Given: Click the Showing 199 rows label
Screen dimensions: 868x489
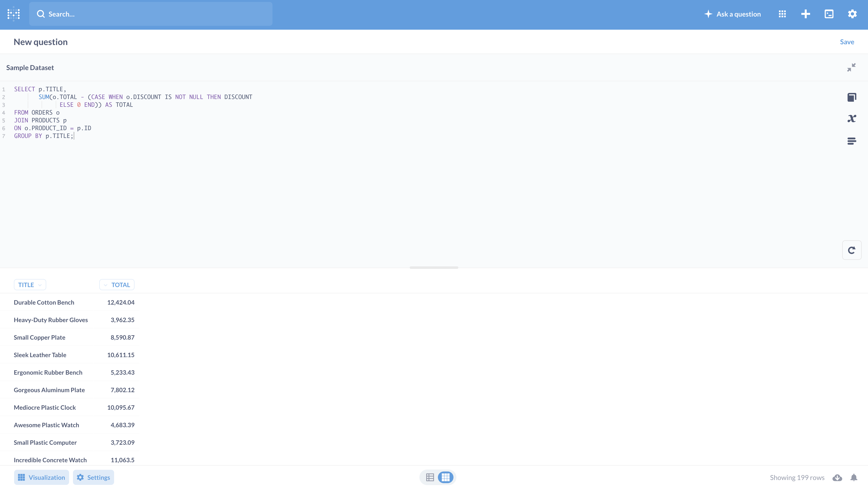Looking at the screenshot, I should pyautogui.click(x=797, y=478).
